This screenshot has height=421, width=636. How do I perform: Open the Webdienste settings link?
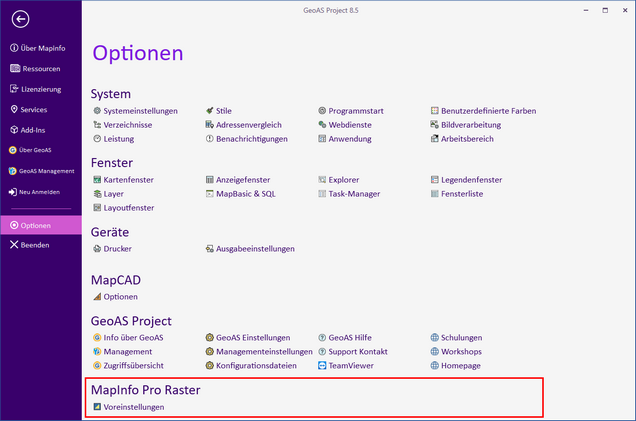pyautogui.click(x=349, y=125)
